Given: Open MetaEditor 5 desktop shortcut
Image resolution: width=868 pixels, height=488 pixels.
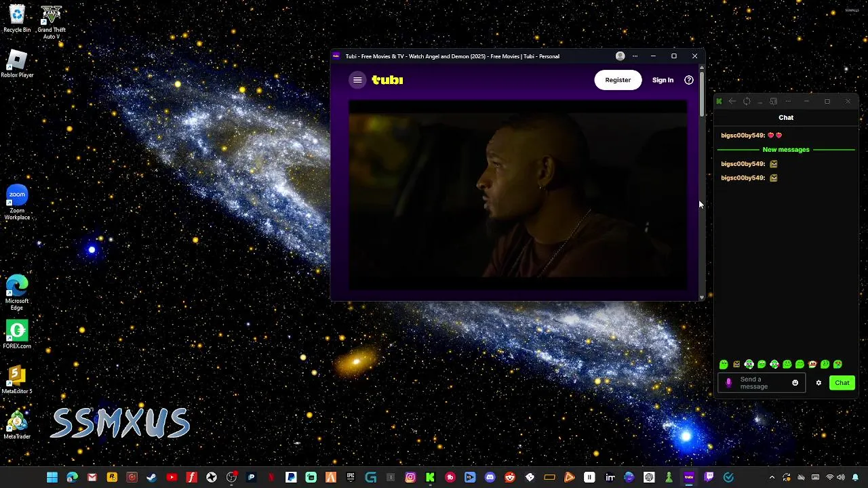Looking at the screenshot, I should click(17, 380).
